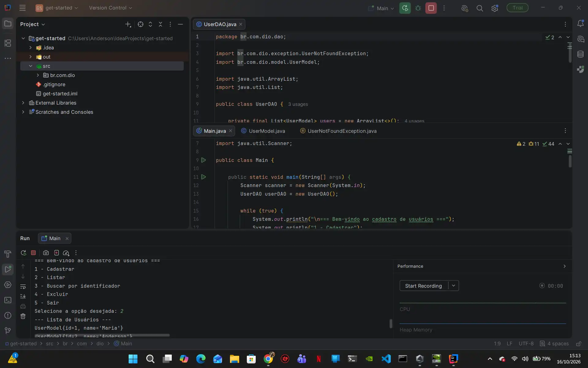Run Main class from gutter line 9
The image size is (588, 368).
click(204, 160)
